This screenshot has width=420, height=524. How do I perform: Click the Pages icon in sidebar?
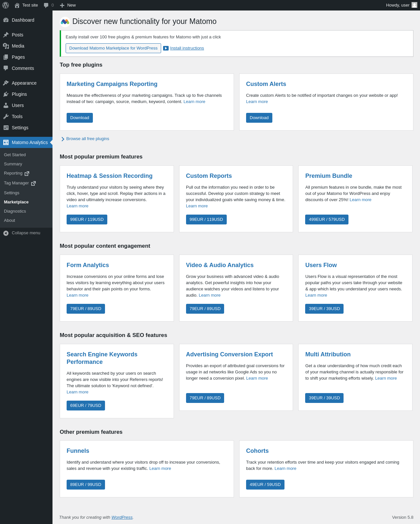point(6,57)
